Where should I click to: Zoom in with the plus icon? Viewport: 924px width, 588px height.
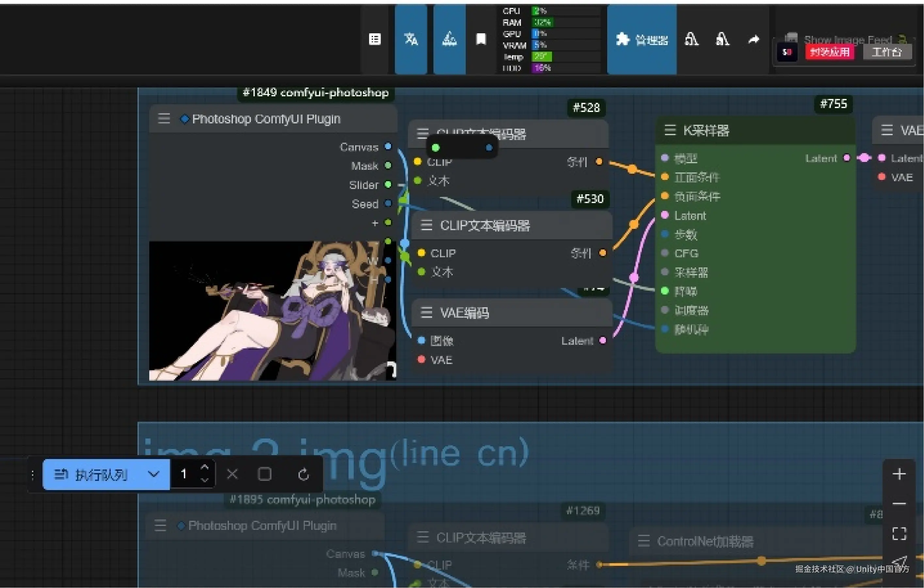[x=899, y=474]
